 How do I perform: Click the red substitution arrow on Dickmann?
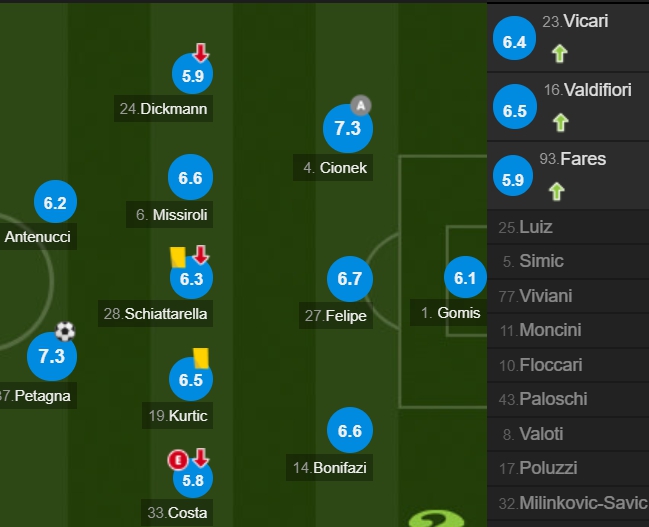(201, 53)
